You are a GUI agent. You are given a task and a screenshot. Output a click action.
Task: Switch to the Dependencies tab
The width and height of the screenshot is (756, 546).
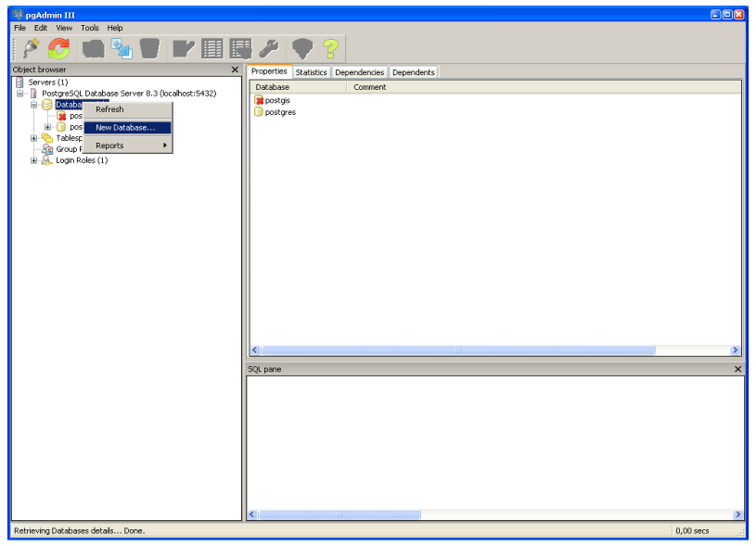click(360, 72)
